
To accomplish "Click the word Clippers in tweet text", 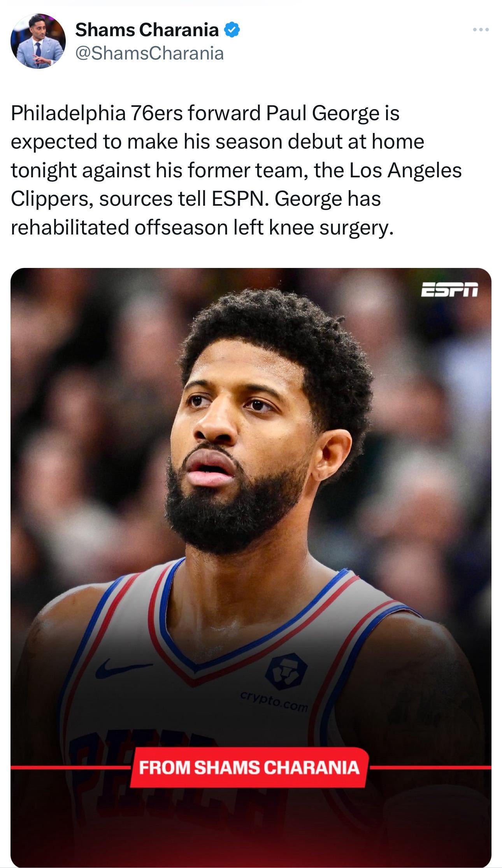I will pos(52,199).
